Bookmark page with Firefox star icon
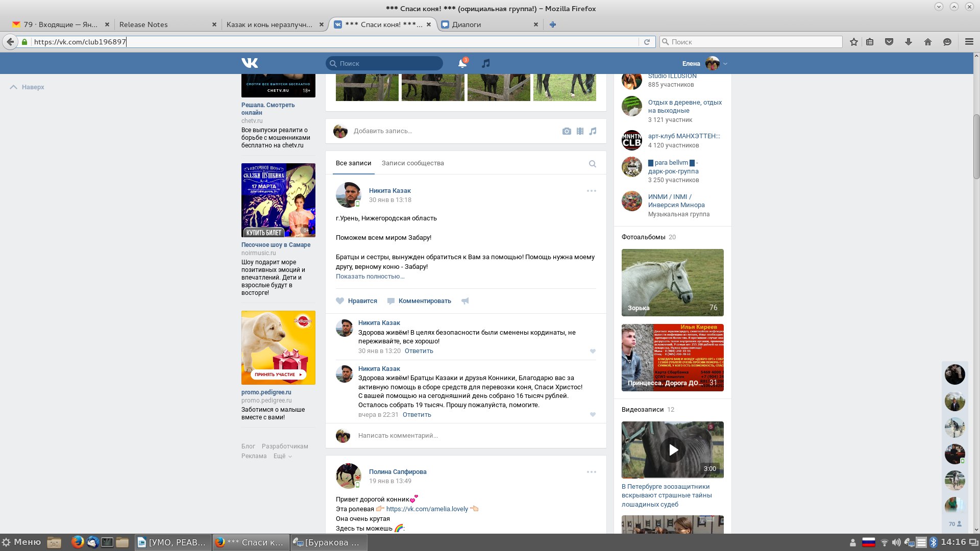The height and width of the screenshot is (551, 980). pyautogui.click(x=853, y=42)
